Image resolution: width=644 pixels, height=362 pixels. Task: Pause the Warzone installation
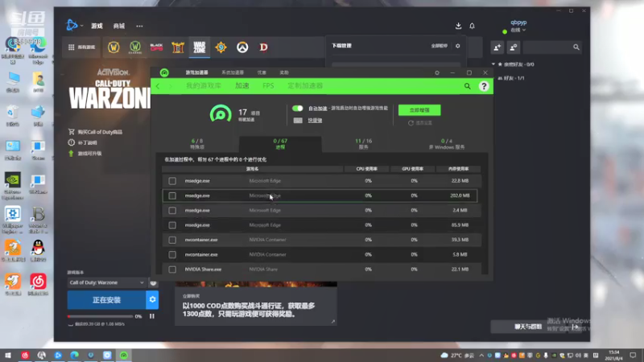click(152, 316)
